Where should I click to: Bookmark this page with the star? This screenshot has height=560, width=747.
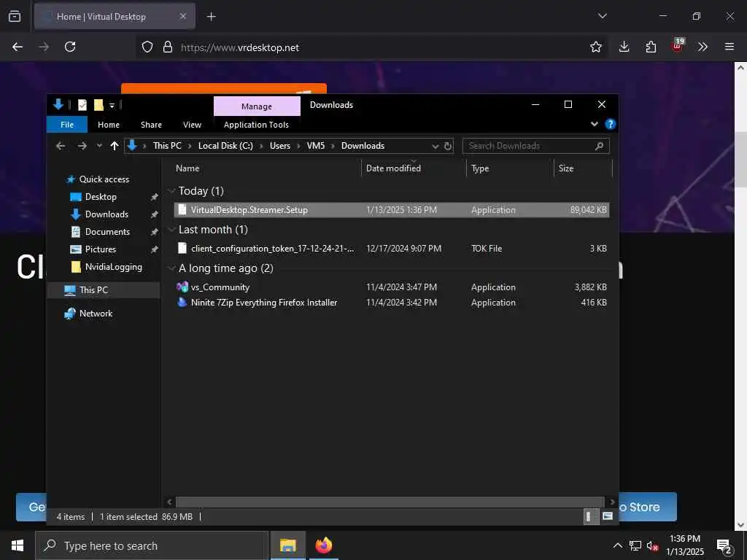(595, 47)
